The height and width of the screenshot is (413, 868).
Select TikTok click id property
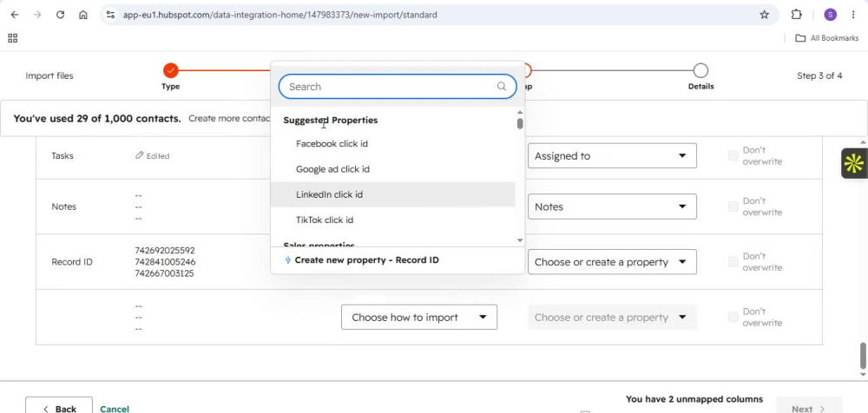click(392, 220)
